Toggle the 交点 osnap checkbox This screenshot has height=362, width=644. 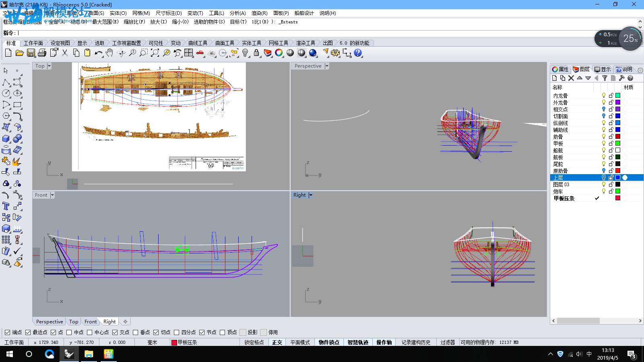pos(115,332)
